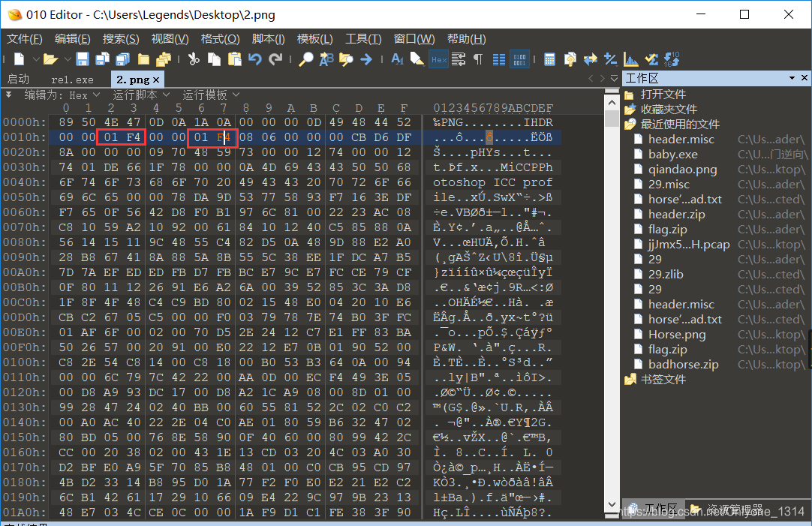Click the Close All stacked folders icon
This screenshot has width=812, height=526.
[164, 59]
